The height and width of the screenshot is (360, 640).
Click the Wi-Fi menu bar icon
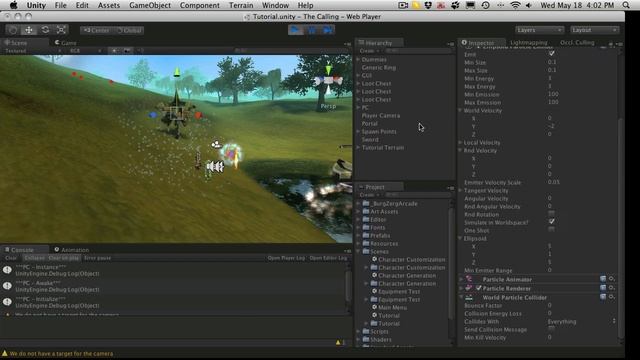click(516, 5)
